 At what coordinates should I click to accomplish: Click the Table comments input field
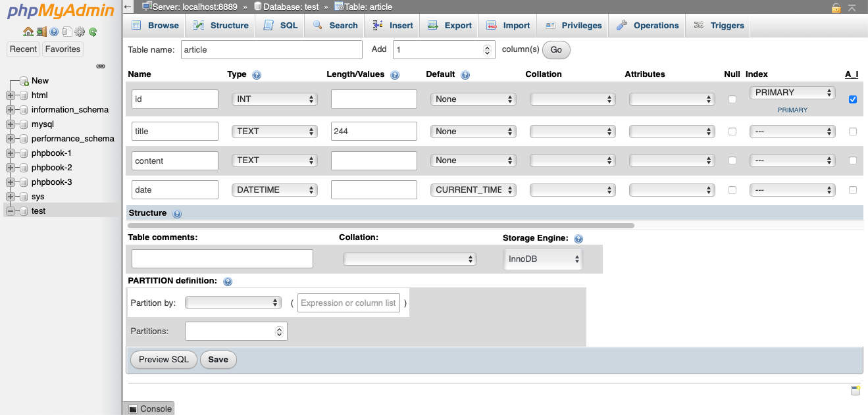[222, 259]
